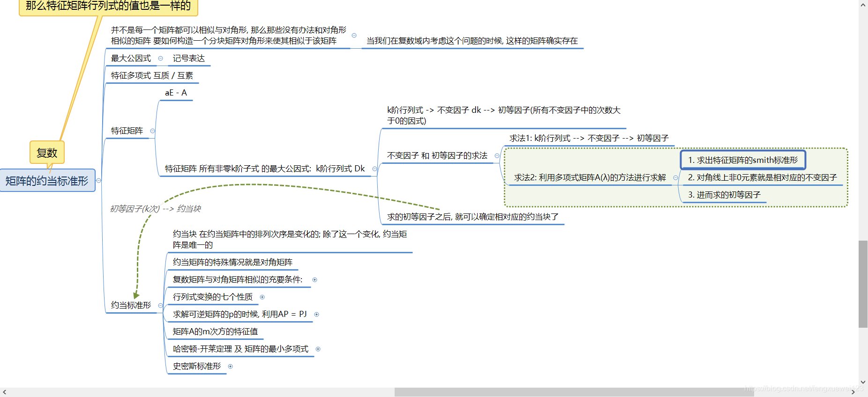Select node 求出特征矩阵的smith标准形
868x397 pixels.
pyautogui.click(x=743, y=160)
